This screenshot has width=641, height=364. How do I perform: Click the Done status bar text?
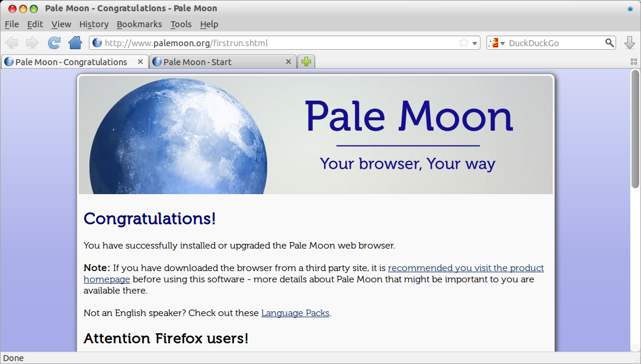(14, 358)
